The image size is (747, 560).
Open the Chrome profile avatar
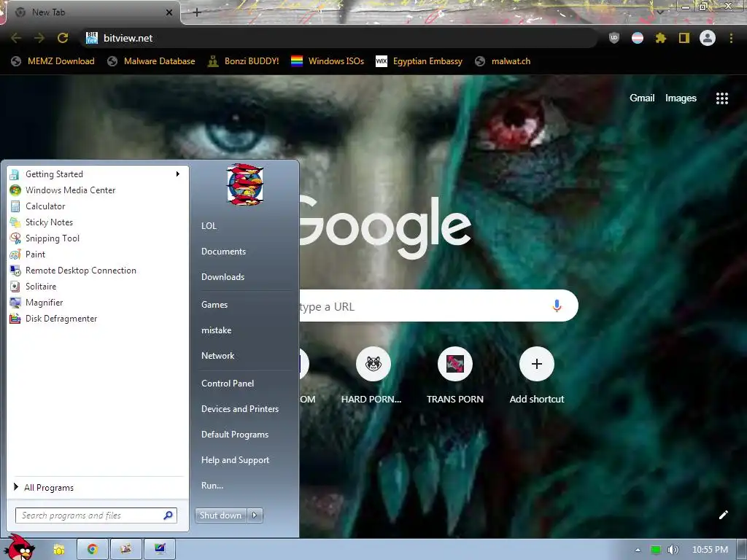click(x=708, y=38)
